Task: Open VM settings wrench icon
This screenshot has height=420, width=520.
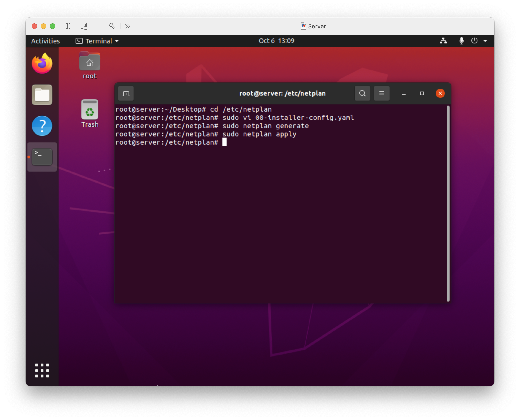Action: [x=112, y=26]
